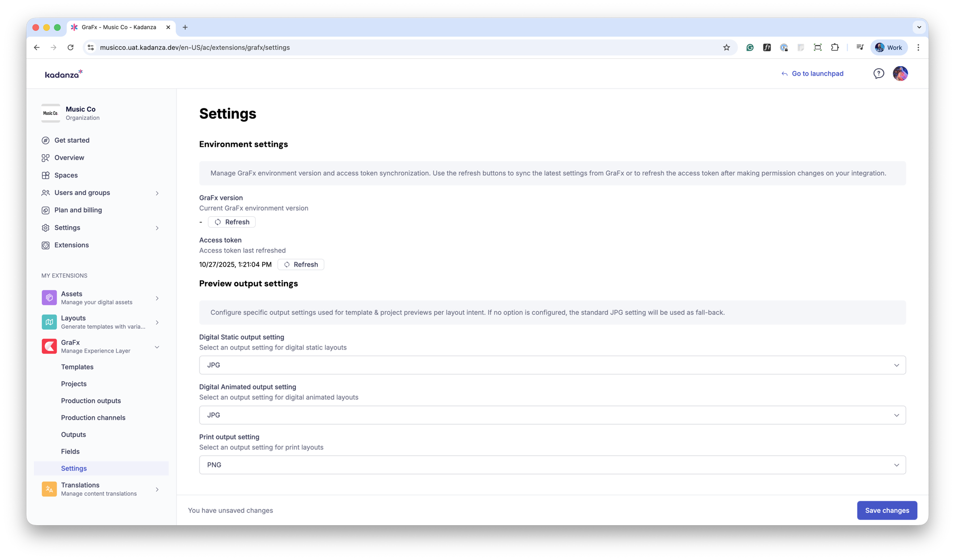Viewport: 955px width, 560px height.
Task: Expand Users and groups submenu
Action: (x=157, y=193)
